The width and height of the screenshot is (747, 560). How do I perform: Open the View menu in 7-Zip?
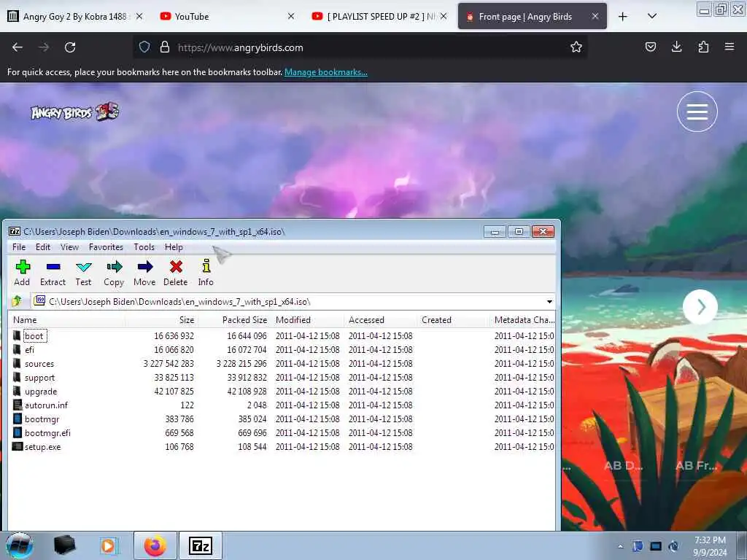pos(69,247)
